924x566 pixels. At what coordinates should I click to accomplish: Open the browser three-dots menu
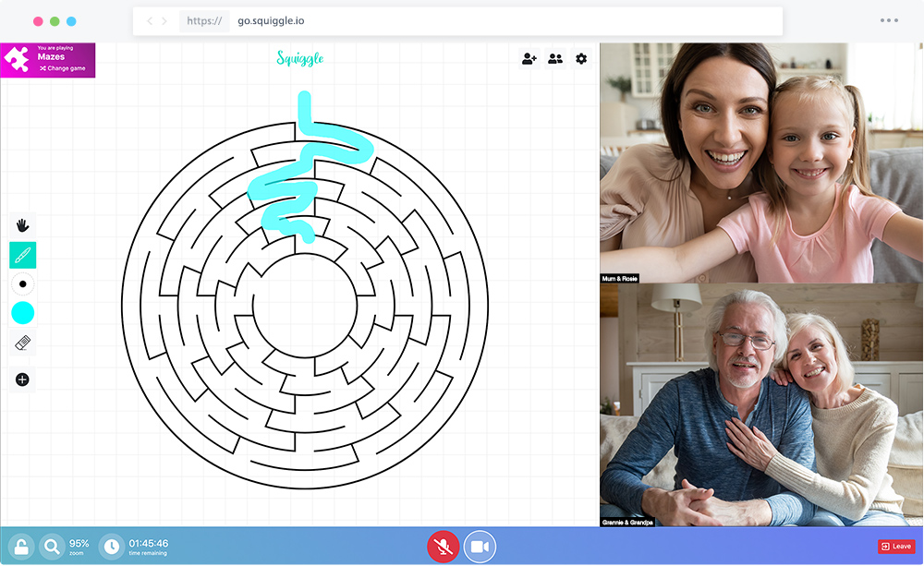[x=889, y=20]
